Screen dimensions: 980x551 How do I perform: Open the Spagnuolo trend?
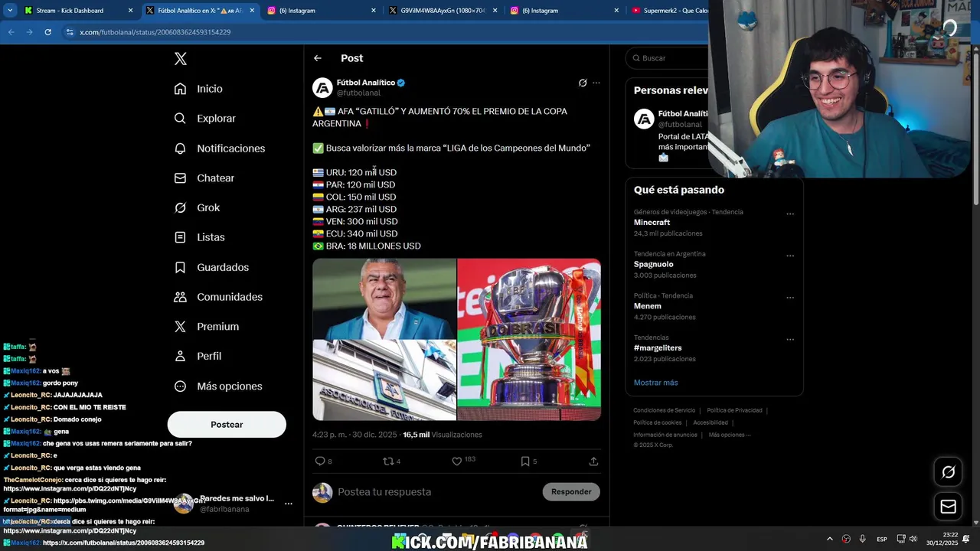[x=654, y=265]
